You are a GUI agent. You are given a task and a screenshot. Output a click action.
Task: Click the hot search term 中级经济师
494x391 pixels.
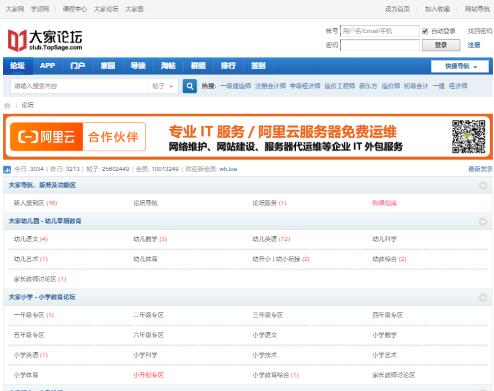[305, 86]
